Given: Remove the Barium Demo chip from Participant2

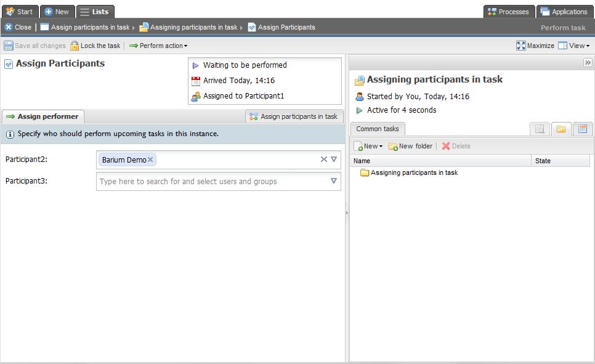Looking at the screenshot, I should [x=150, y=160].
